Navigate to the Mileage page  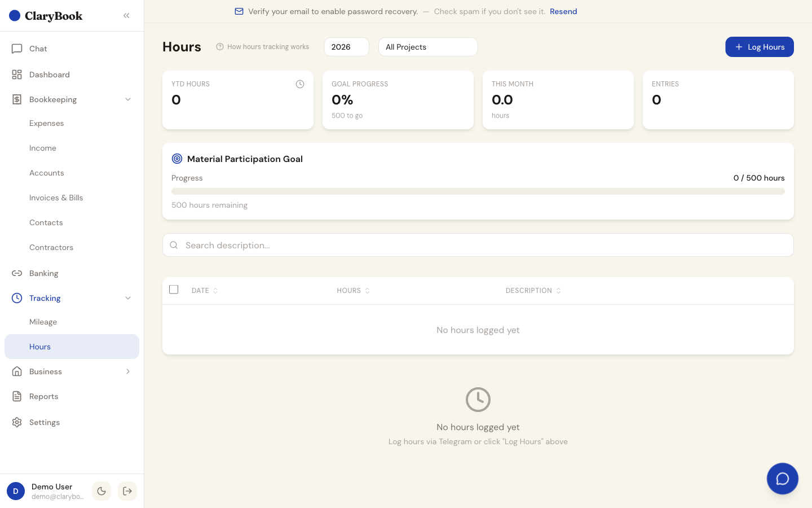43,322
